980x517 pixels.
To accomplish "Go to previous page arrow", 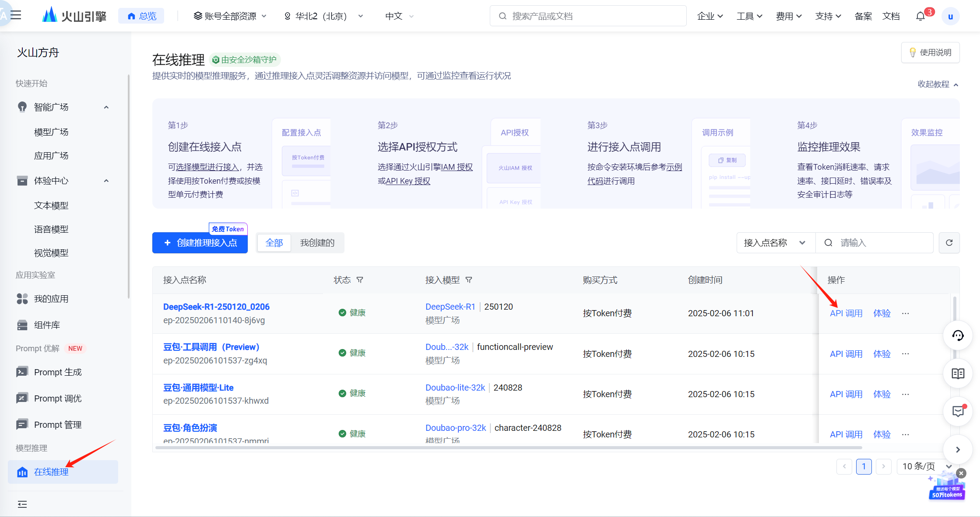I will click(x=844, y=466).
